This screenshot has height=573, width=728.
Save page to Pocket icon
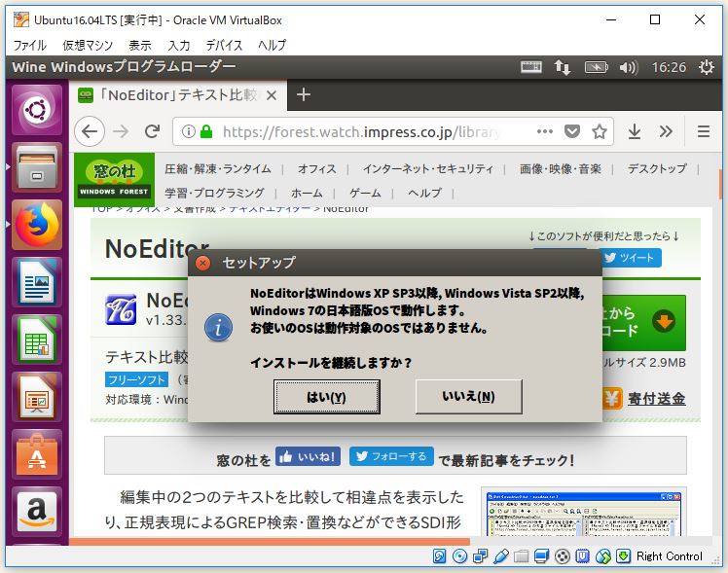(572, 131)
